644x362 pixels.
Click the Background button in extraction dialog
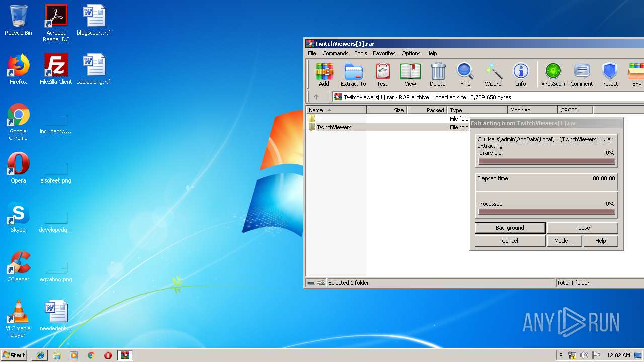pyautogui.click(x=510, y=228)
